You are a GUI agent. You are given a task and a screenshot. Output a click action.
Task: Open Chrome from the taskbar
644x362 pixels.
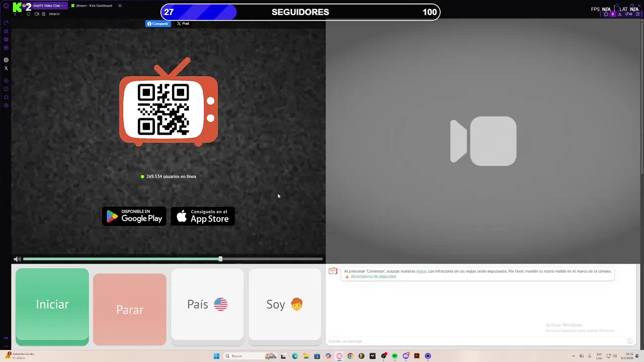coord(350,356)
